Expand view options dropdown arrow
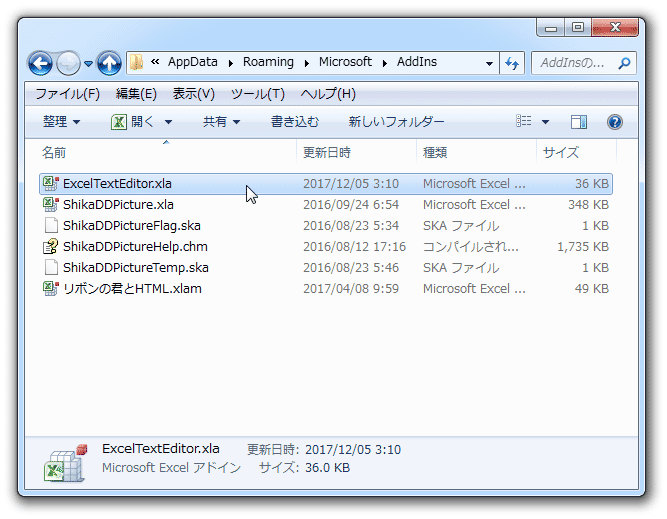Image resolution: width=667 pixels, height=519 pixels. click(545, 123)
